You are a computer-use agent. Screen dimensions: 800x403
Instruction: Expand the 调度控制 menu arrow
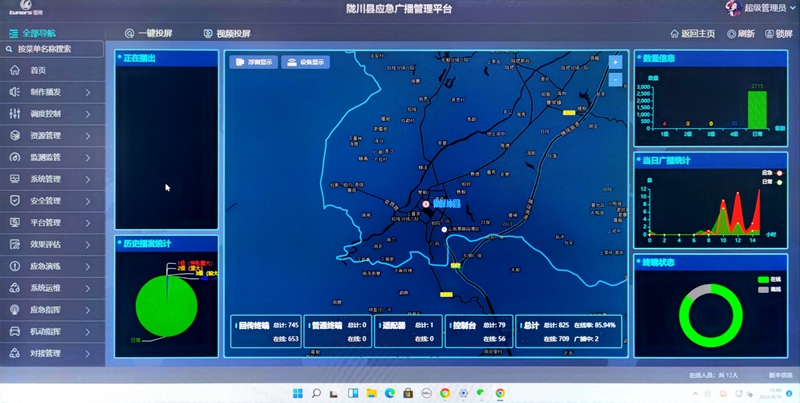pos(88,114)
